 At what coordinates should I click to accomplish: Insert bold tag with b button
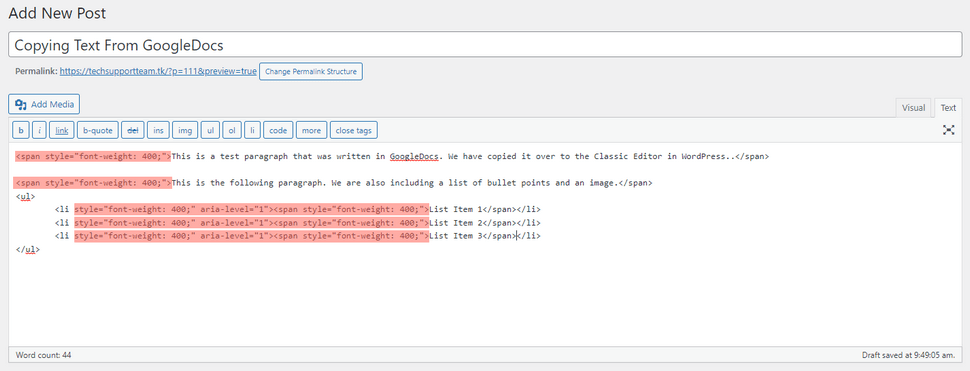21,130
